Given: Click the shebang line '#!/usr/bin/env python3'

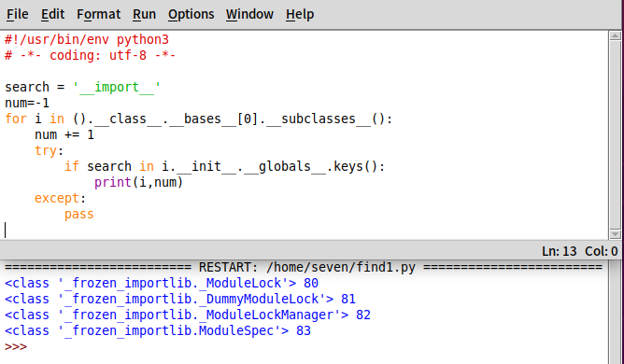Looking at the screenshot, I should point(87,40).
